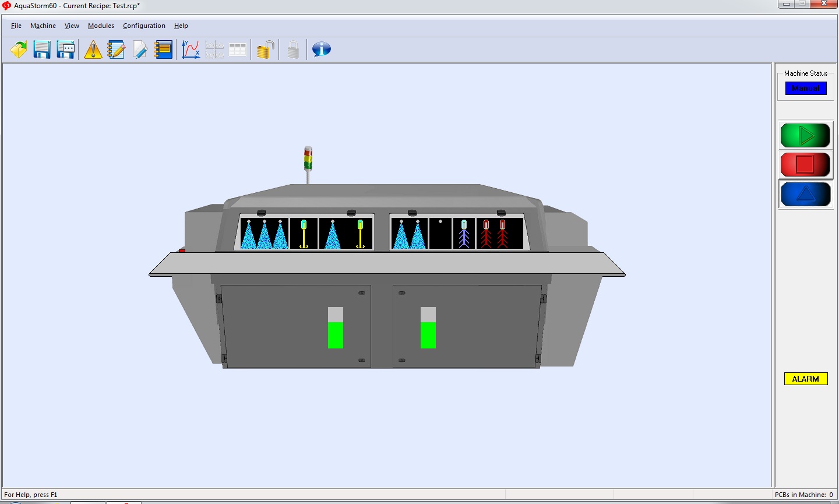Viewport: 839px width, 504px height.
Task: Click the open recipe folder icon
Action: [x=19, y=50]
